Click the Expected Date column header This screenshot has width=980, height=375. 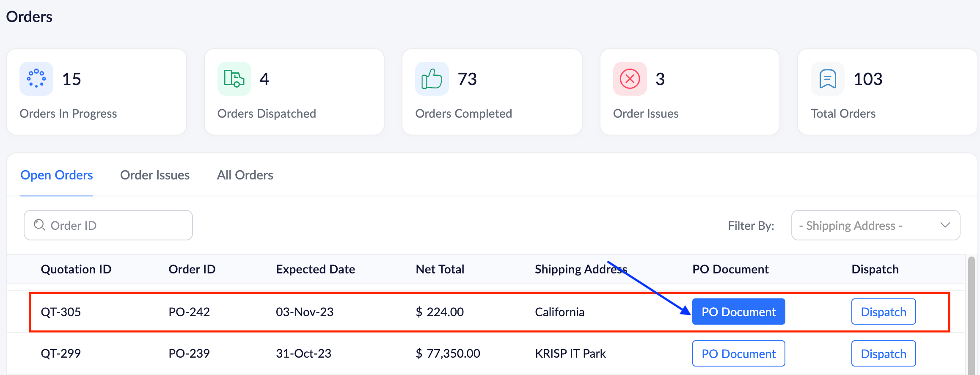315,269
